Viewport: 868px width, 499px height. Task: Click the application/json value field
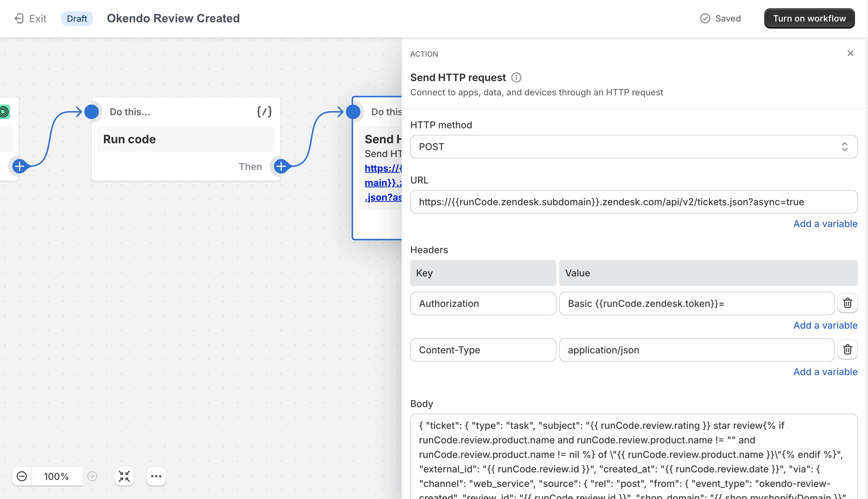pyautogui.click(x=696, y=350)
